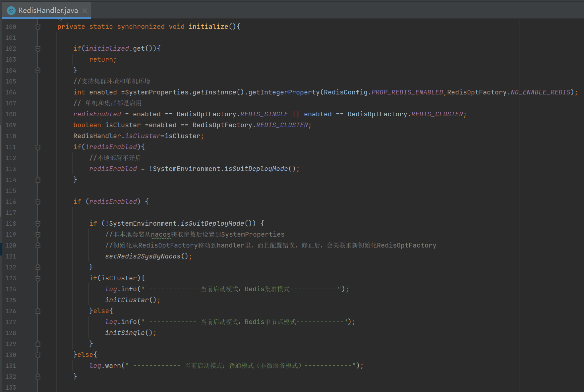Fold the if(initialized.get()) block at line 102
This screenshot has width=584, height=392.
point(38,49)
